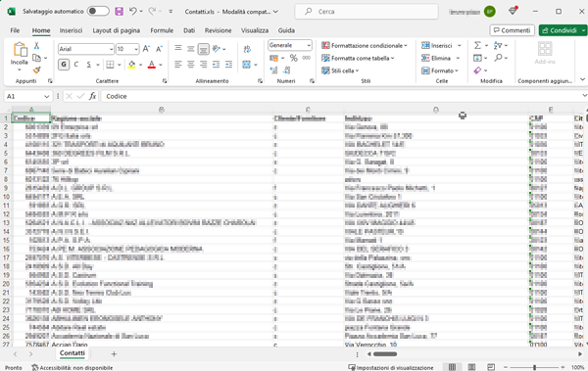Image resolution: width=588 pixels, height=371 pixels.
Task: Open Formattazione condizionale menu
Action: pyautogui.click(x=365, y=46)
